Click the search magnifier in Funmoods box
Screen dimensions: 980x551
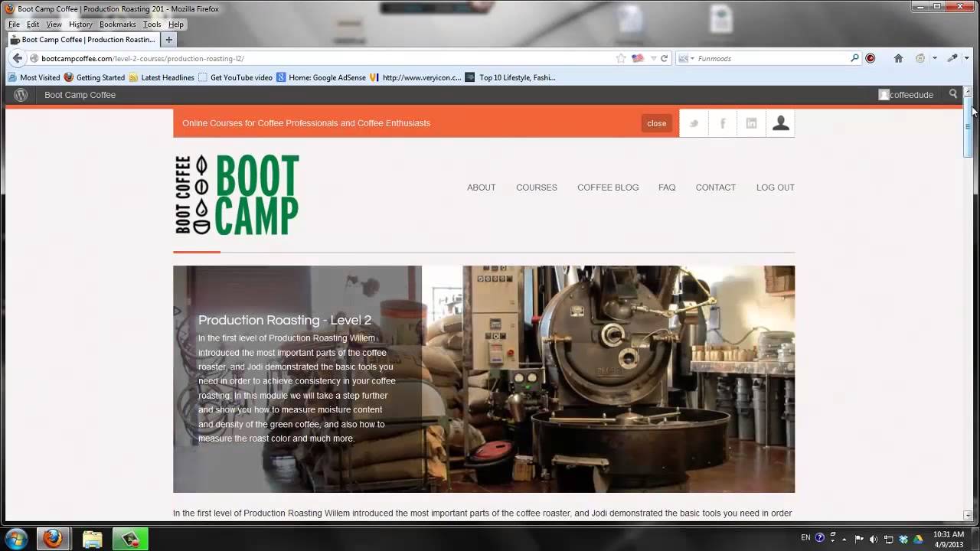(x=855, y=58)
